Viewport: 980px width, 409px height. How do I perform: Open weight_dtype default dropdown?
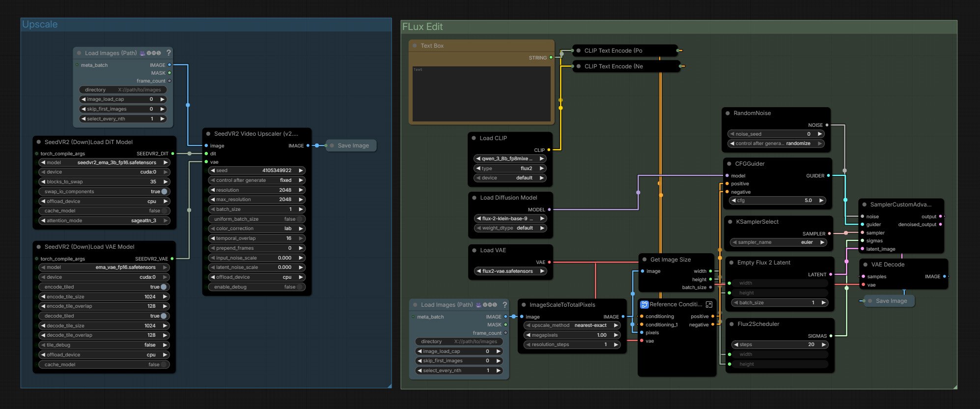click(x=510, y=228)
